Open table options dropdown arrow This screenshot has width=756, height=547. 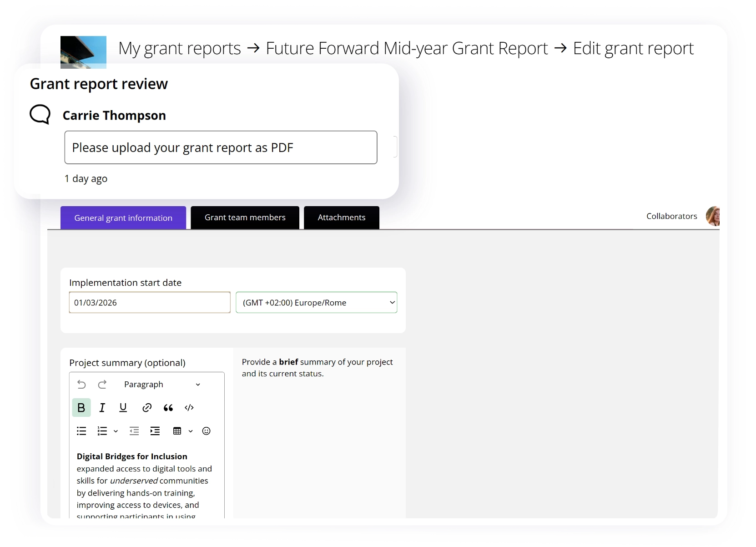pos(191,431)
